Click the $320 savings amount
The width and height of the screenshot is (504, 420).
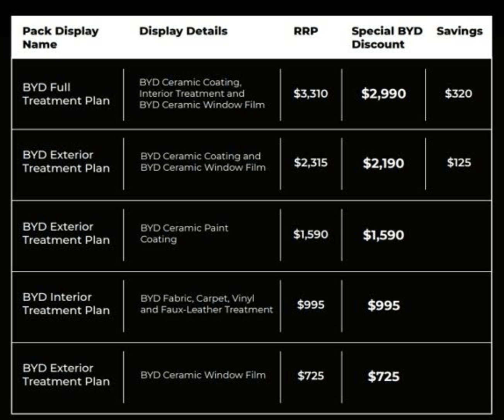(x=458, y=94)
